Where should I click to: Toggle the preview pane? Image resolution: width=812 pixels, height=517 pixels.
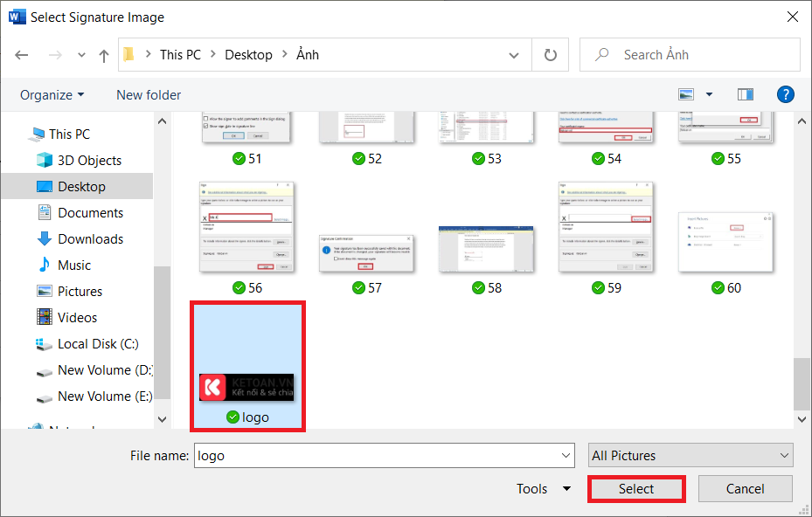[x=746, y=94]
